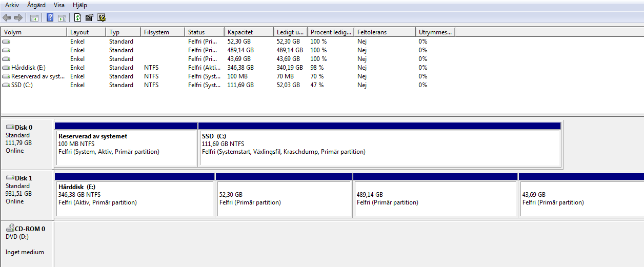Select Hårddisk (E:) row in volume list
This screenshot has height=267, width=644.
[228, 68]
